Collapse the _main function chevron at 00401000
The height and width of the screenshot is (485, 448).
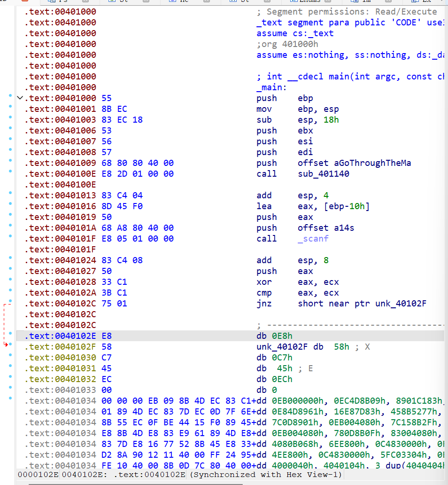pyautogui.click(x=20, y=98)
